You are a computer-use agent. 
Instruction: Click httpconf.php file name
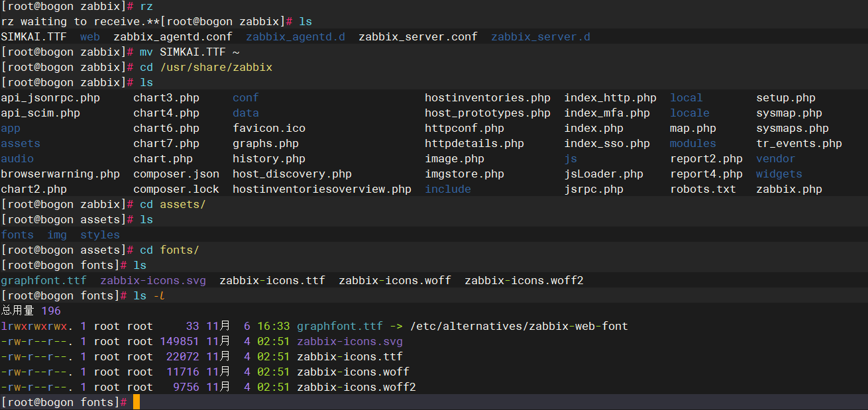(464, 128)
